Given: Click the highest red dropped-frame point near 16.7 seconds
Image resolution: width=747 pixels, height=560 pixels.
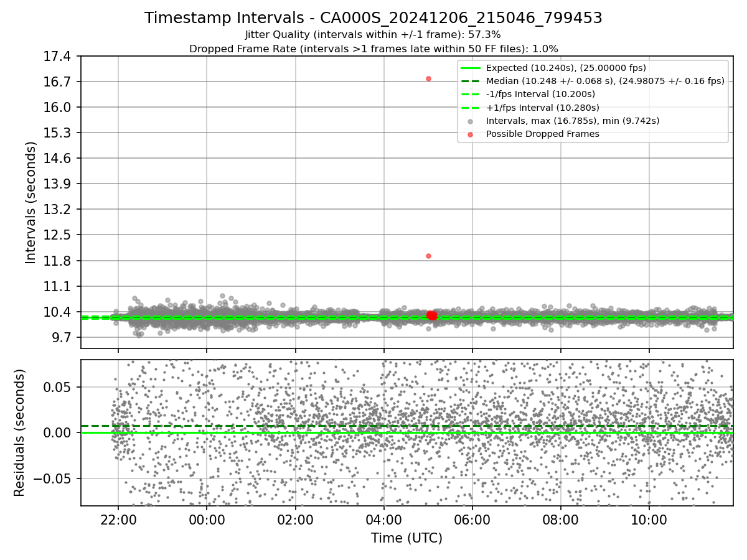Looking at the screenshot, I should point(428,78).
